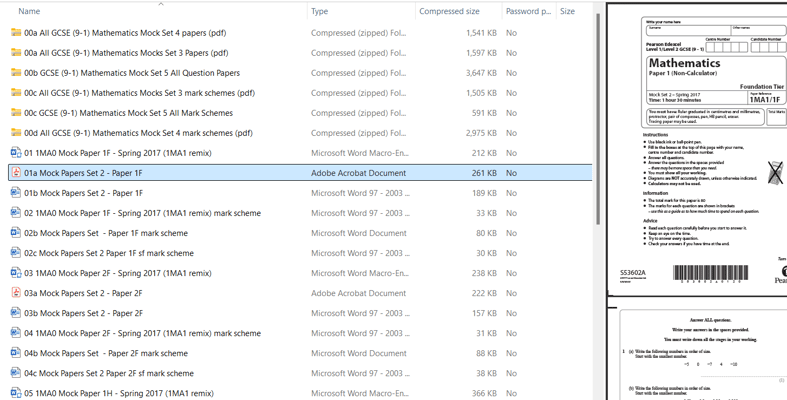The width and height of the screenshot is (787, 400).
Task: Click the PDF icon for 01a Mock Papers Set 2
Action: click(16, 173)
